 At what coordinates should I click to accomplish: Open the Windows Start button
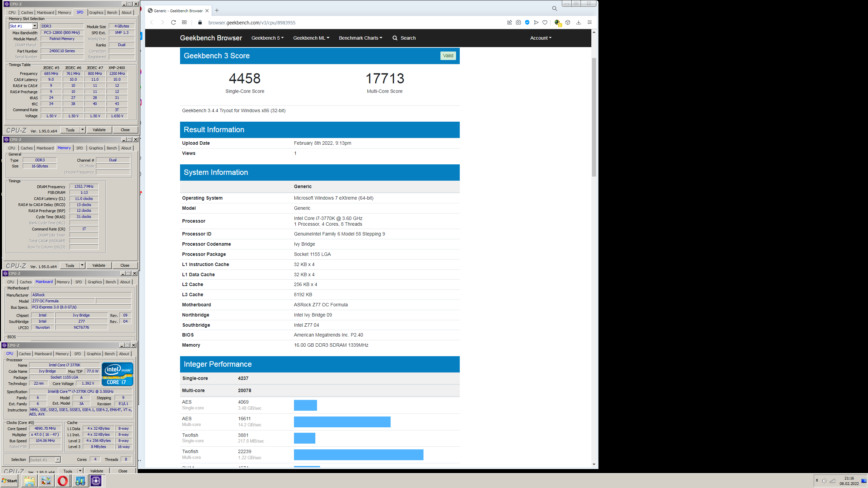(9, 481)
